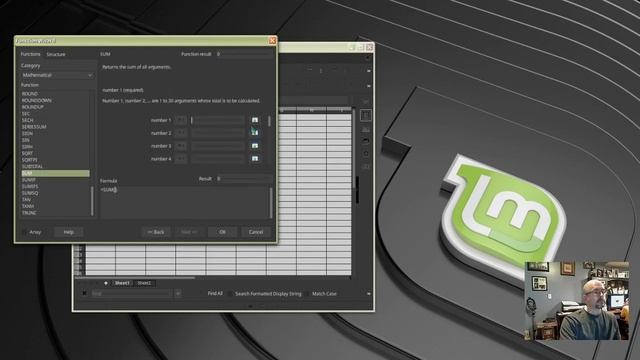
Task: Click the Formula box scrollbar
Action: [270, 202]
